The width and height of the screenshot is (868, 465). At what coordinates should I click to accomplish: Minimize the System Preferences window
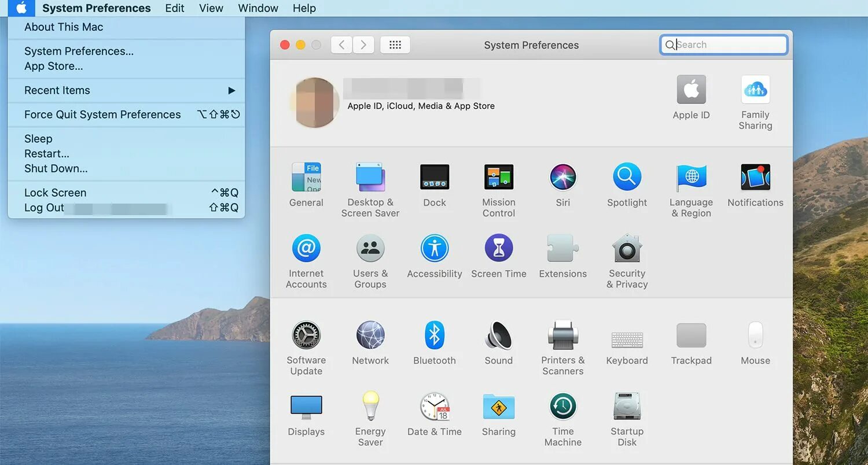click(x=300, y=45)
